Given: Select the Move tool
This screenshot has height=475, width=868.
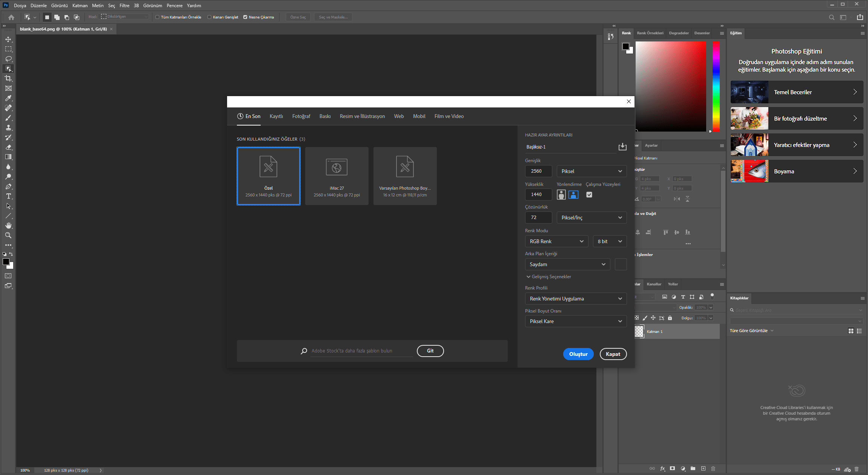Looking at the screenshot, I should 8,39.
